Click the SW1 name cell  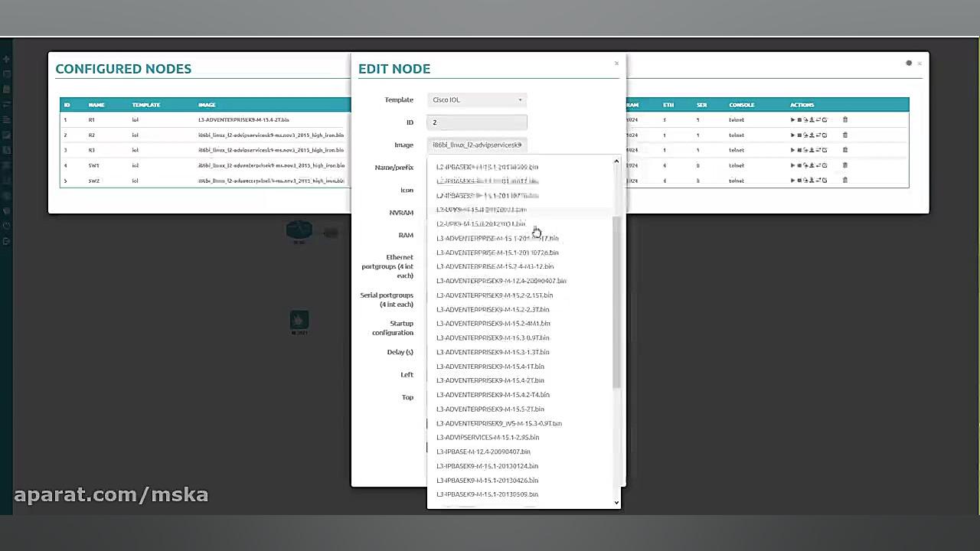click(x=93, y=165)
